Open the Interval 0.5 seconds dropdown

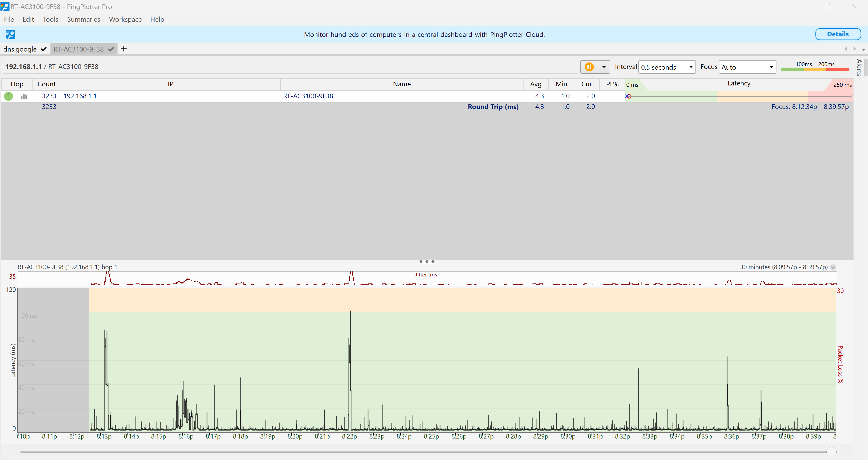(x=667, y=67)
